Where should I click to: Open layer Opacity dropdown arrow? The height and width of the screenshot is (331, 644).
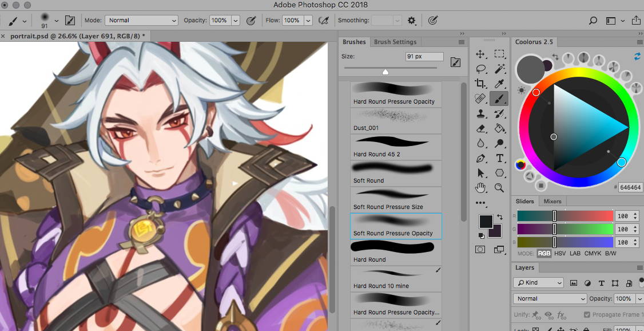click(x=639, y=298)
